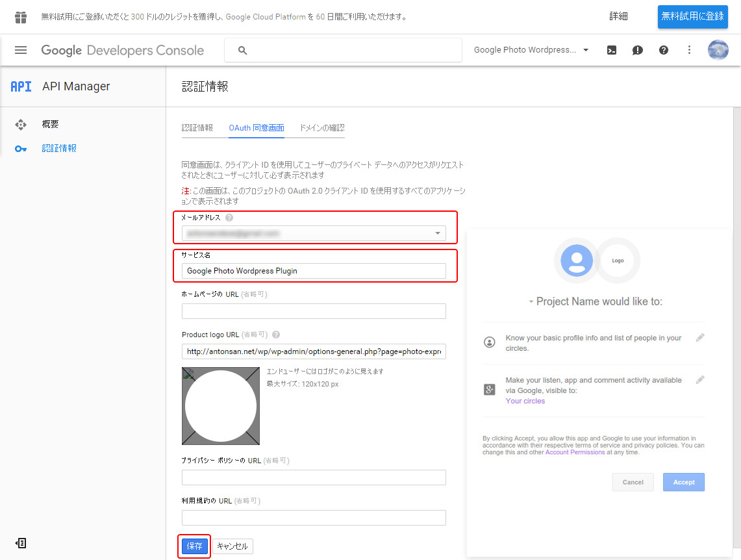This screenshot has width=741, height=560.
Task: Click the 利用規約の URL field
Action: 314,518
